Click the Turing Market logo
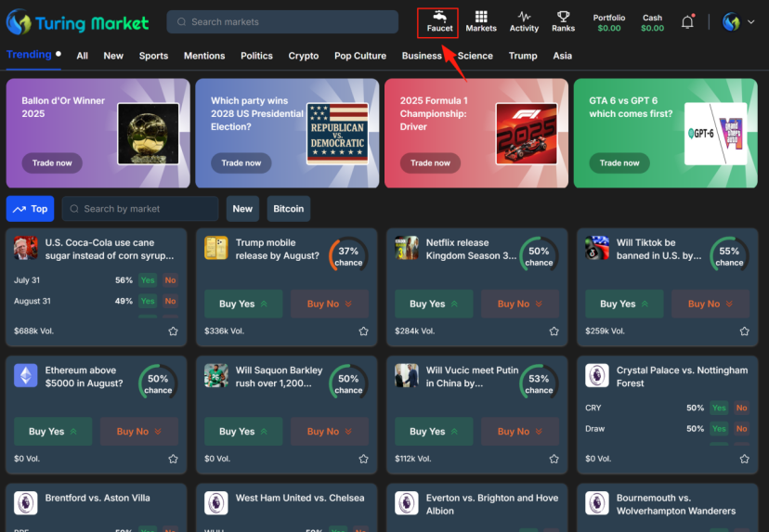Image resolution: width=769 pixels, height=532 pixels. [78, 22]
